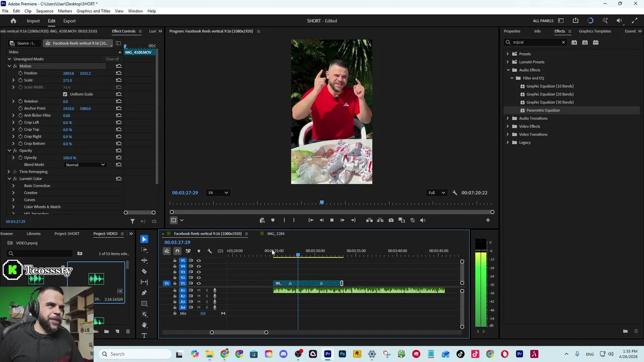Image resolution: width=644 pixels, height=362 pixels.
Task: Select the Selection tool in the tools panel
Action: pyautogui.click(x=144, y=239)
